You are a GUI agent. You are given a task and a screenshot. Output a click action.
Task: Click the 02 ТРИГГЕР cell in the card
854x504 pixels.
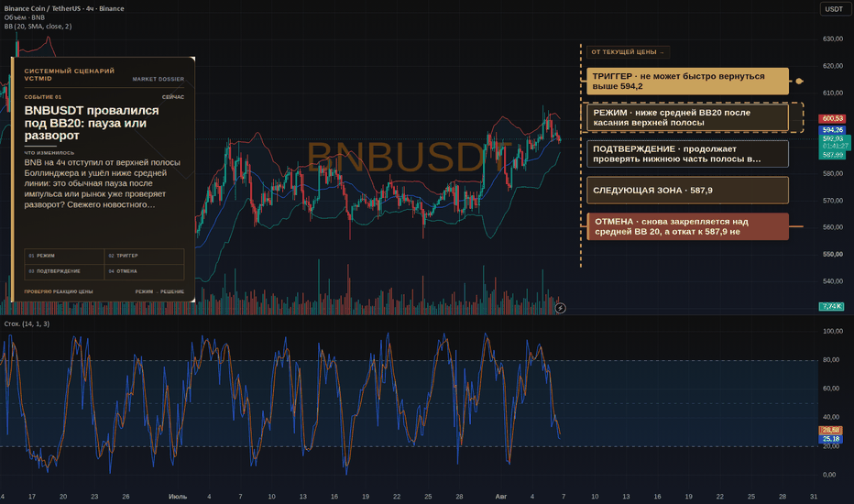tap(144, 256)
